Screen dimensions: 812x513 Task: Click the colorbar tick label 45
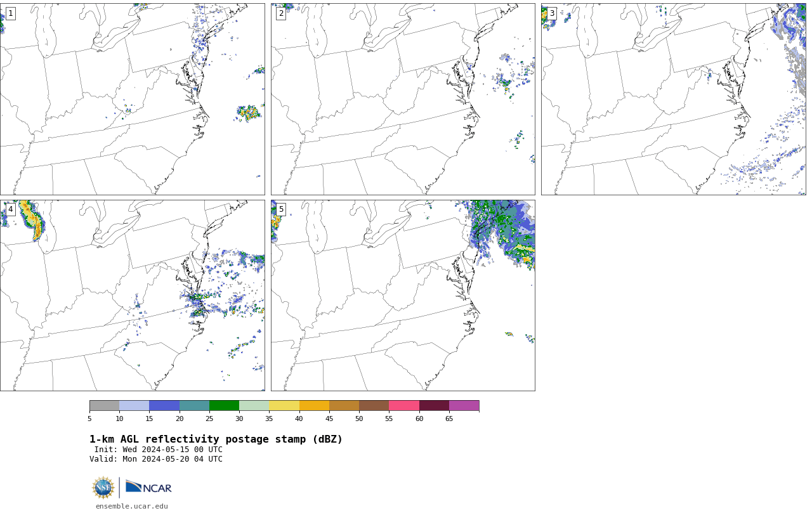(x=329, y=419)
